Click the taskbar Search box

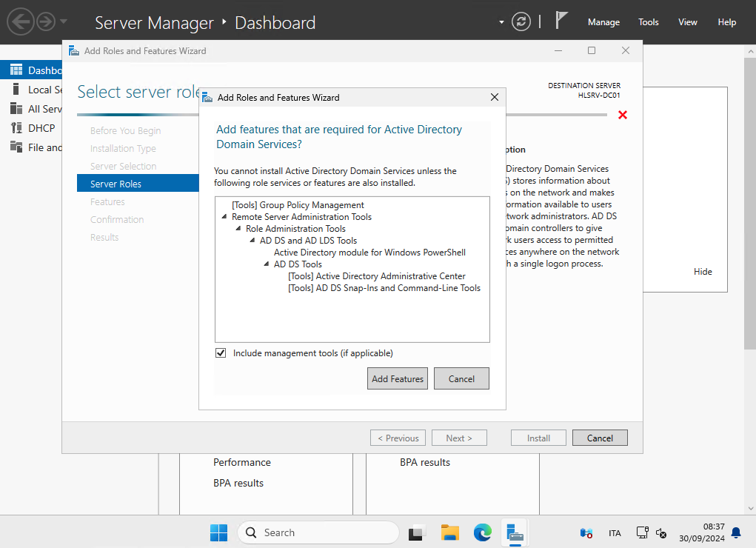click(318, 532)
